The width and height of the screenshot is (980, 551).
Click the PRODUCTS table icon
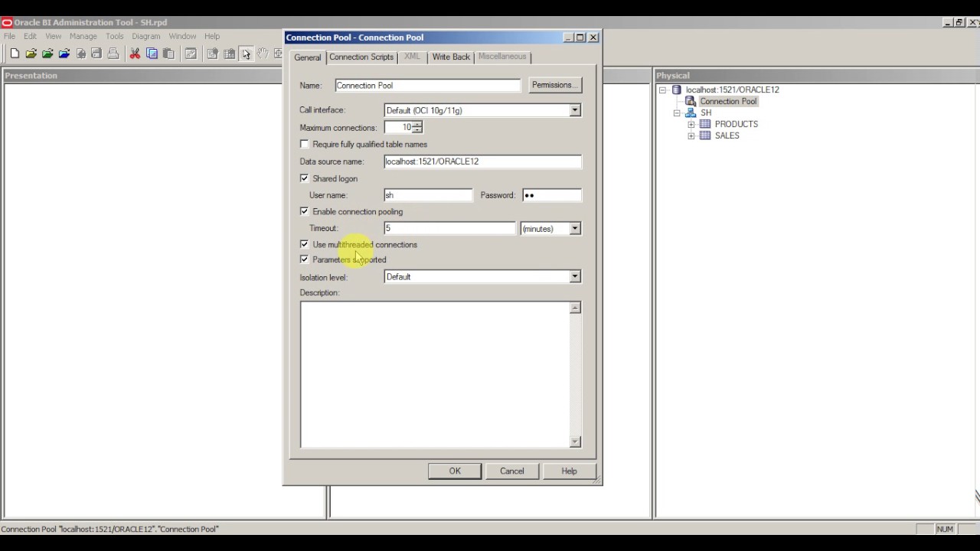click(x=705, y=124)
